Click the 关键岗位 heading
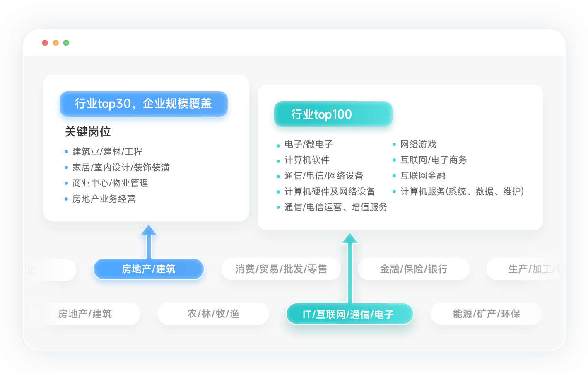This screenshot has height=373, width=588. coord(88,132)
